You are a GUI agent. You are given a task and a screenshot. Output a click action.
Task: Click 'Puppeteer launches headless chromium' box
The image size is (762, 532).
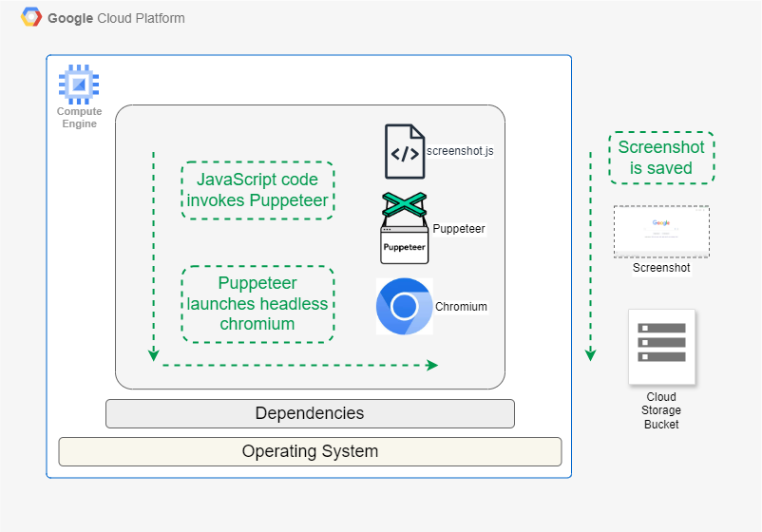[257, 304]
